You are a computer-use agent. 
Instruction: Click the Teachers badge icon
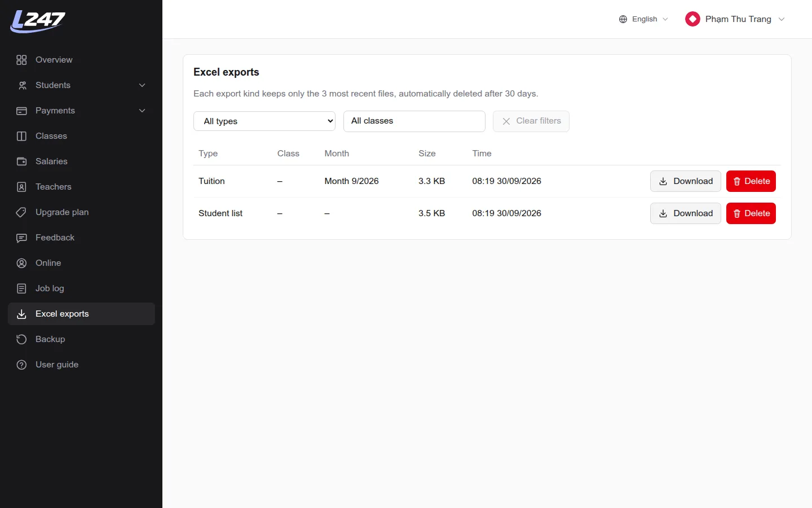click(x=21, y=187)
